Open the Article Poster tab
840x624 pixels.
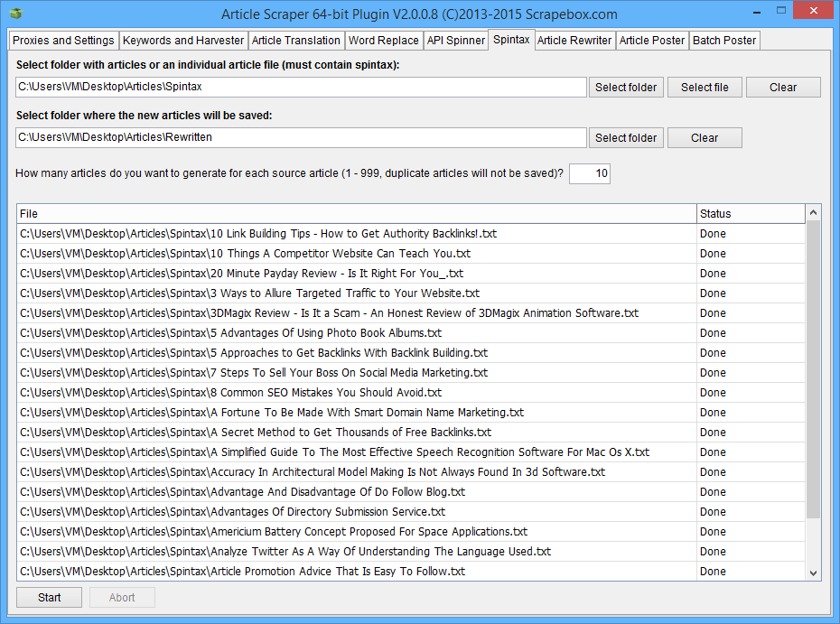652,41
